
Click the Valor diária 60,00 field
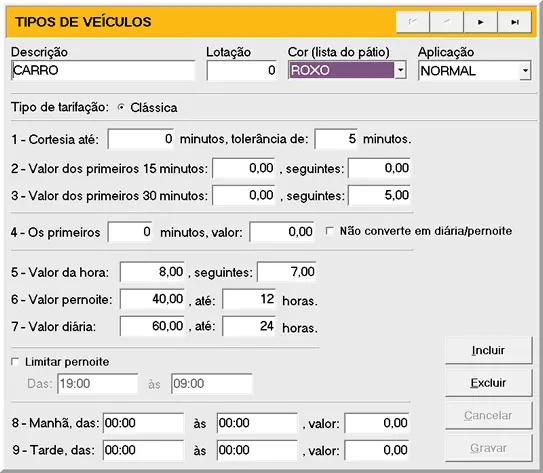point(152,326)
